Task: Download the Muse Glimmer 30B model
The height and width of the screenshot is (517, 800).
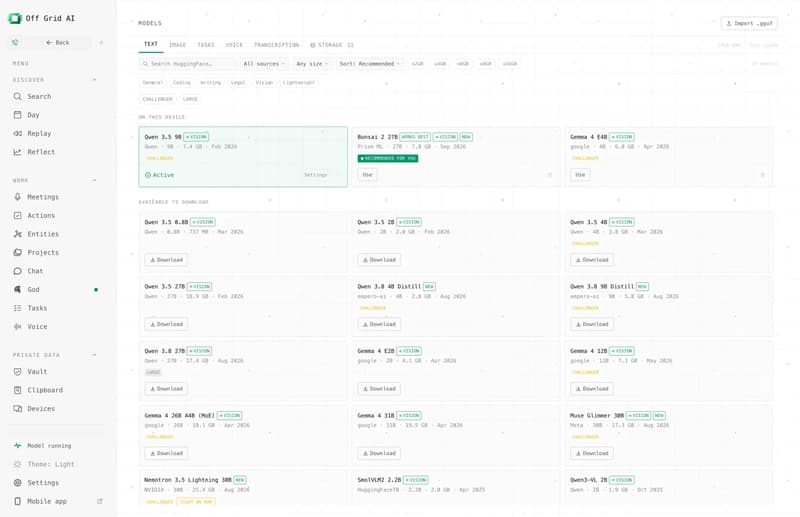Action: pos(592,453)
